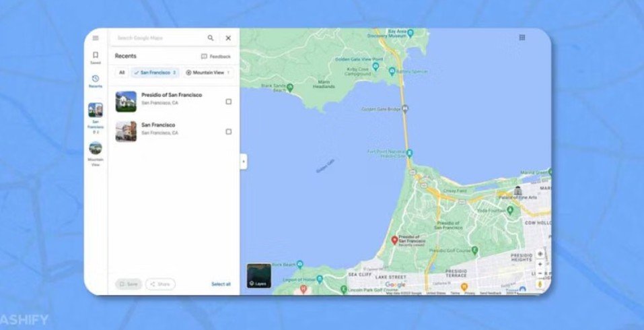
Task: Open San Francisco list photo thumbnail
Action: click(126, 131)
